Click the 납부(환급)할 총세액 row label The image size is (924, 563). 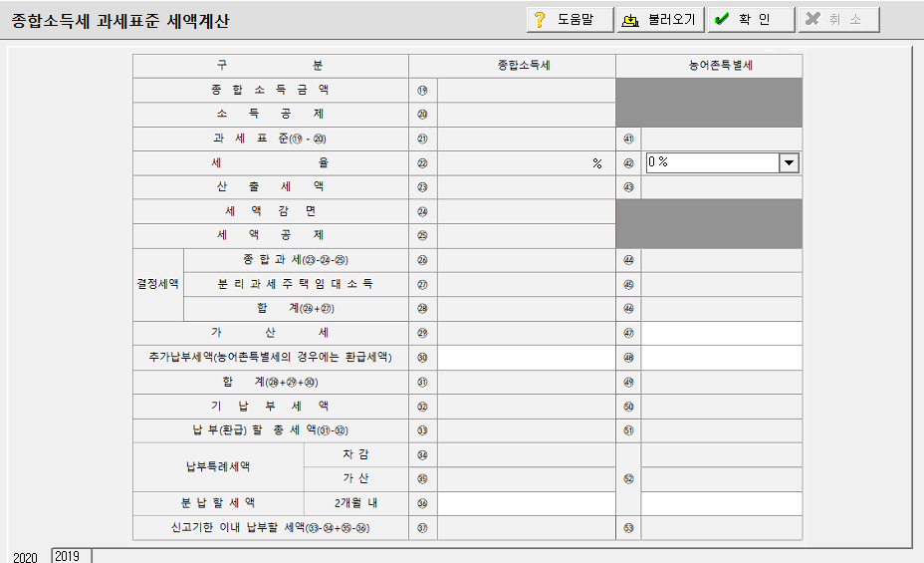271,430
